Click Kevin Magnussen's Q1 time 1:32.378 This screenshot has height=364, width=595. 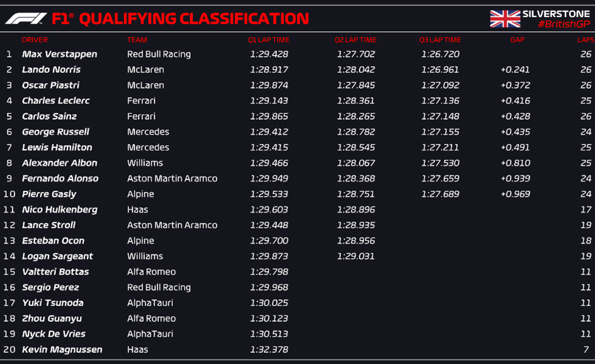pyautogui.click(x=269, y=350)
